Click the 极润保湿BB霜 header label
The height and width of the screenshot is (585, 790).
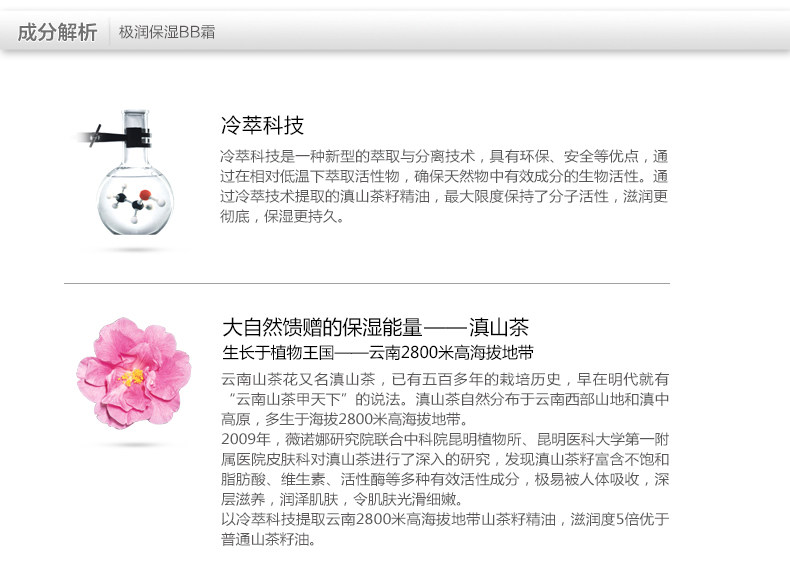pyautogui.click(x=167, y=32)
